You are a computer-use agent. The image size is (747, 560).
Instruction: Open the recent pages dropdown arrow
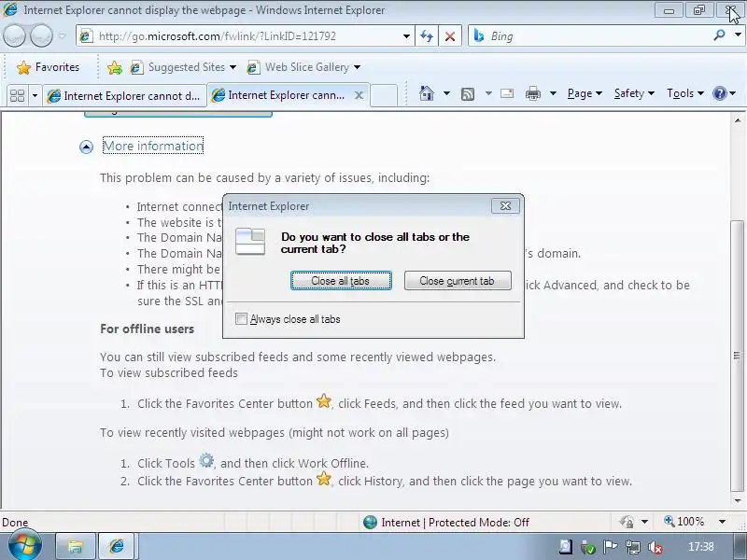pyautogui.click(x=63, y=36)
